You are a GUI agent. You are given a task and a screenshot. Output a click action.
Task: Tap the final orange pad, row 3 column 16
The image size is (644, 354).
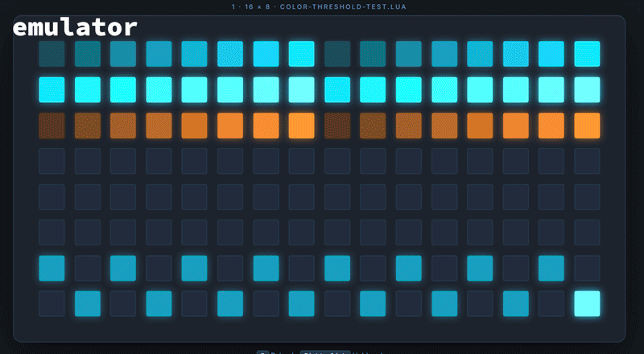[x=587, y=126]
